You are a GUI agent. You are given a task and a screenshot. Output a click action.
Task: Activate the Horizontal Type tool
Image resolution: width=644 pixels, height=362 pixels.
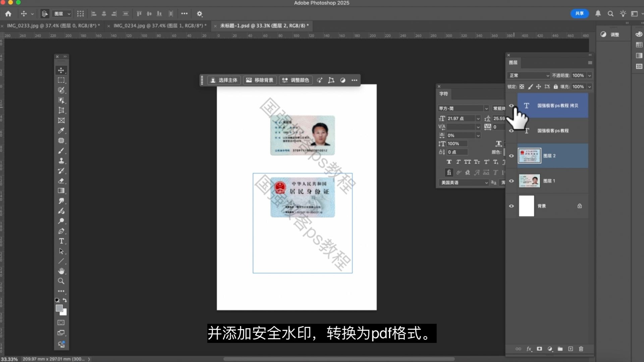click(61, 241)
